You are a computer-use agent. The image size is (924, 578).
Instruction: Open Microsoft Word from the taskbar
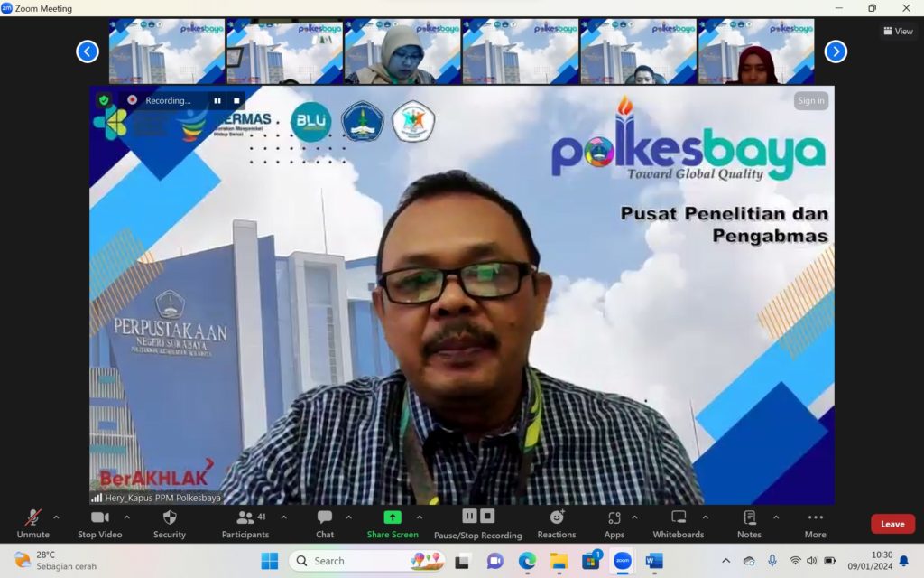[x=654, y=561]
